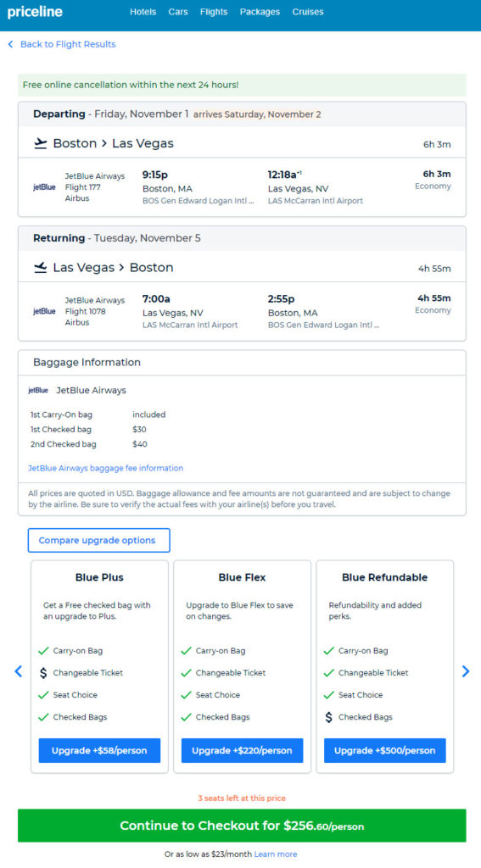Open the Hotels tab

coord(143,12)
